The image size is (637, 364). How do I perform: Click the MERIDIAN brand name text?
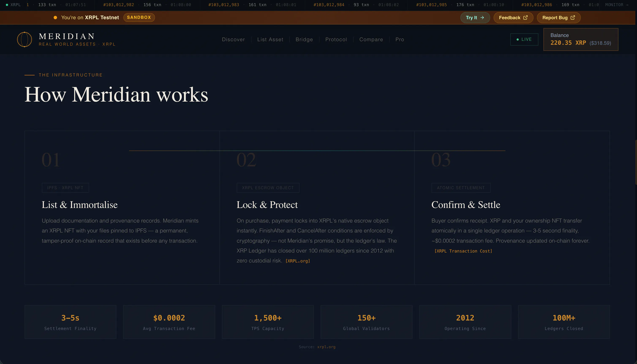67,36
